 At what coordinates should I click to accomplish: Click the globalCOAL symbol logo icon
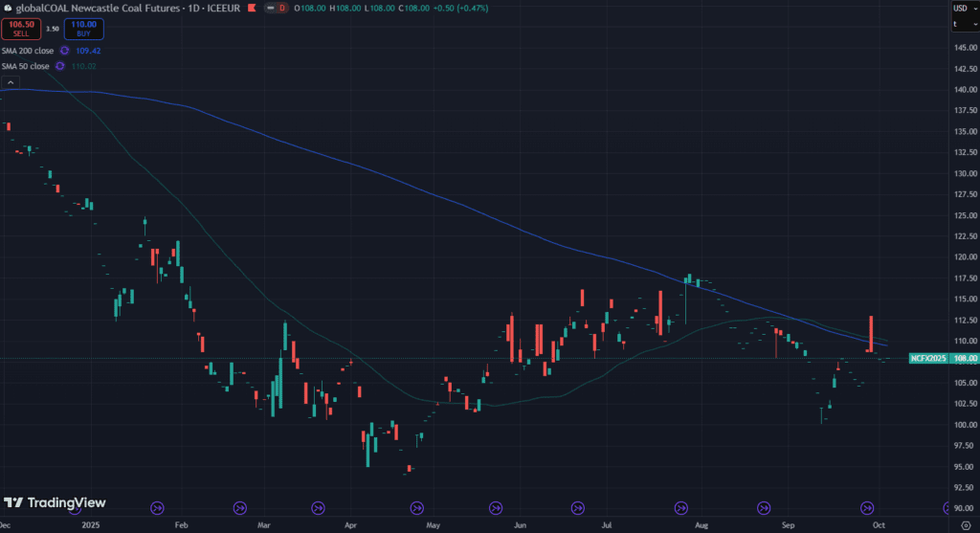[9, 9]
